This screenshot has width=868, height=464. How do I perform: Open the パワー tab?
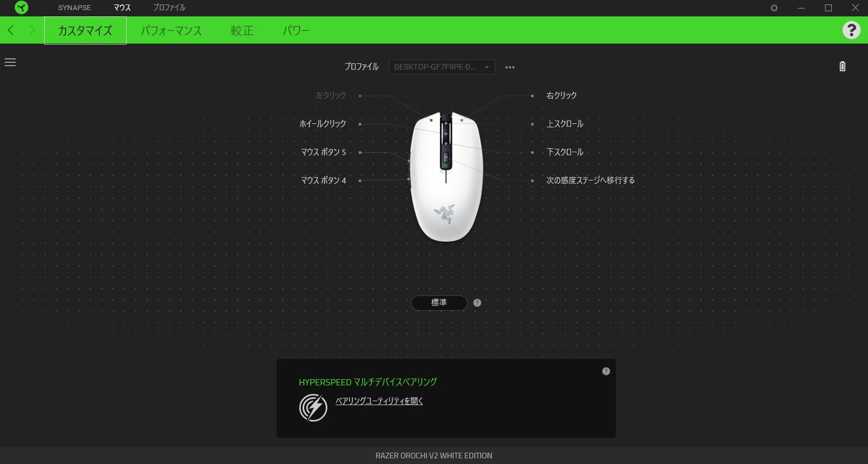pos(296,31)
